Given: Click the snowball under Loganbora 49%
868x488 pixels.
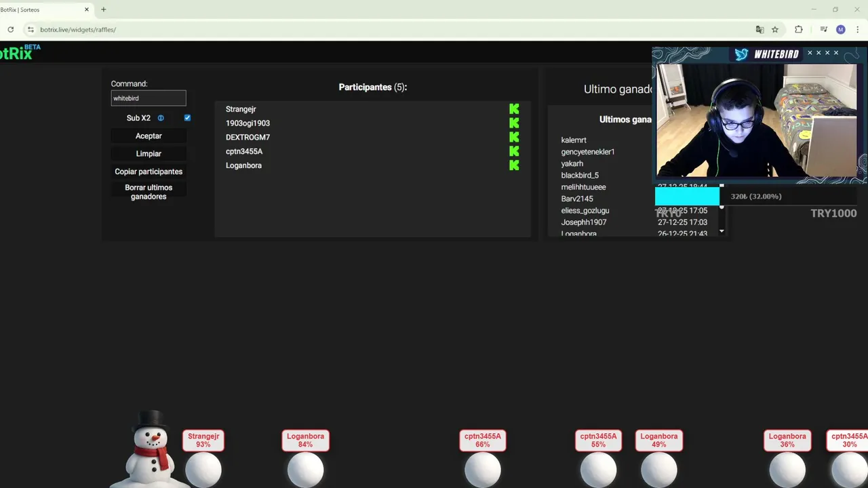Looking at the screenshot, I should point(659,470).
